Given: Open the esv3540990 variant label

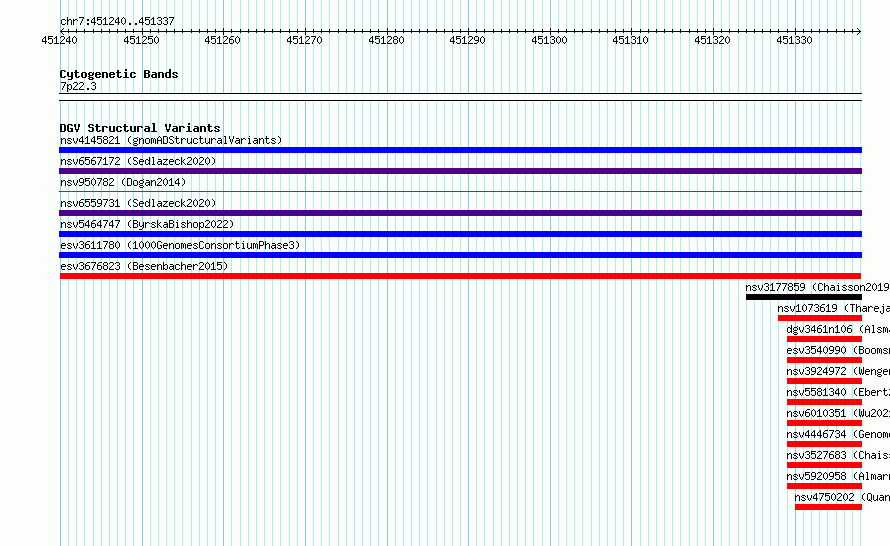Looking at the screenshot, I should (x=838, y=350).
